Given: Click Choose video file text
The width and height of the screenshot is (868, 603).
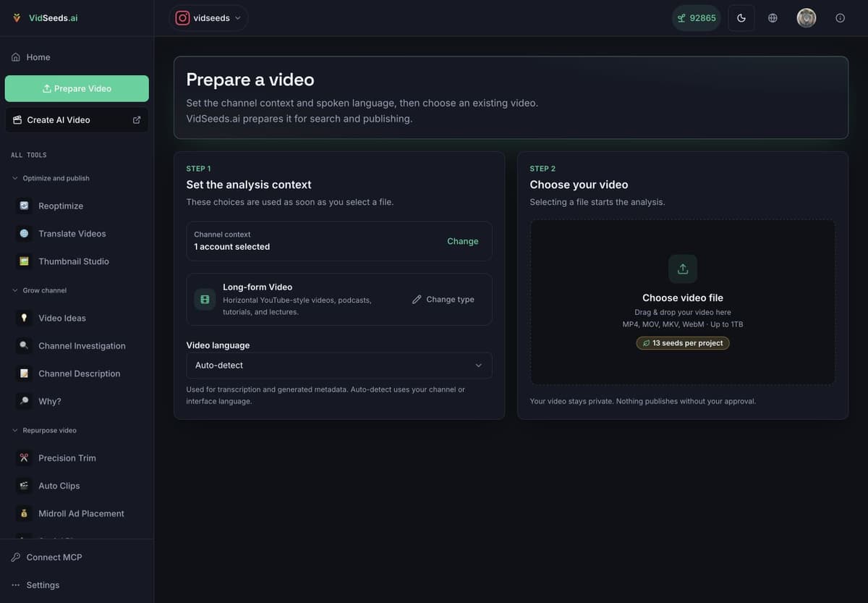Looking at the screenshot, I should pos(683,298).
